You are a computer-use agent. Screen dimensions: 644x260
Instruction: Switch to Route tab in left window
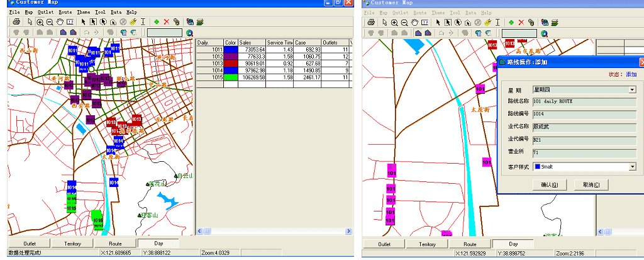coord(115,244)
